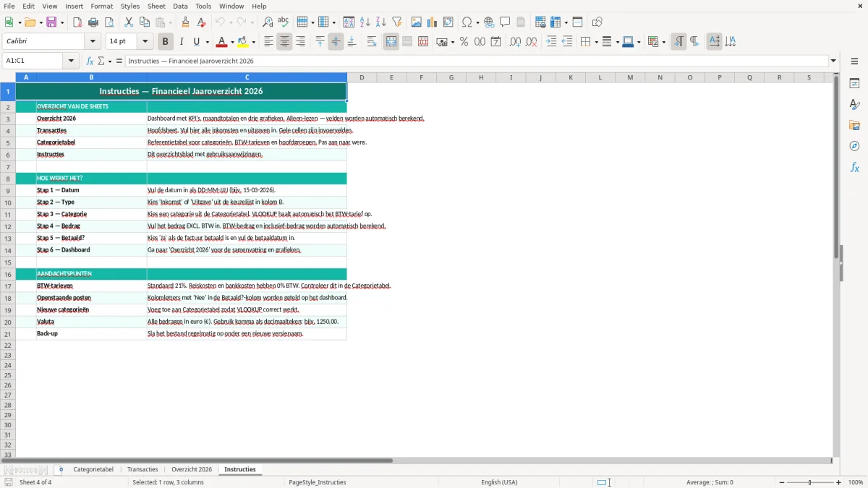Add a decimal place

[x=515, y=42]
